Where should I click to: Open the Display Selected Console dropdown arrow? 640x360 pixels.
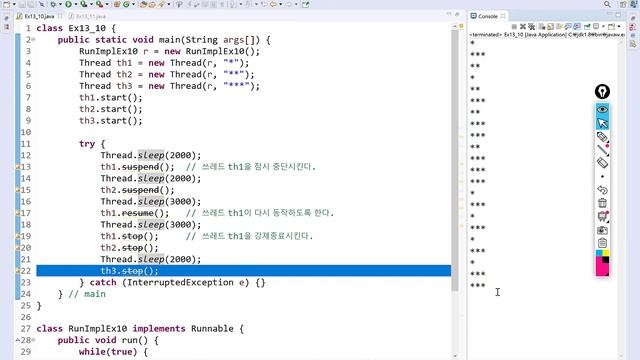click(603, 27)
